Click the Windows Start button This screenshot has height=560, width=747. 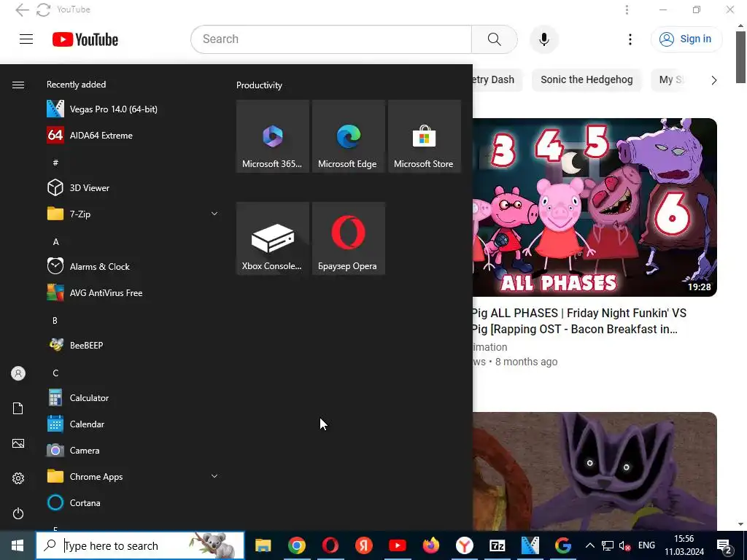coord(18,545)
